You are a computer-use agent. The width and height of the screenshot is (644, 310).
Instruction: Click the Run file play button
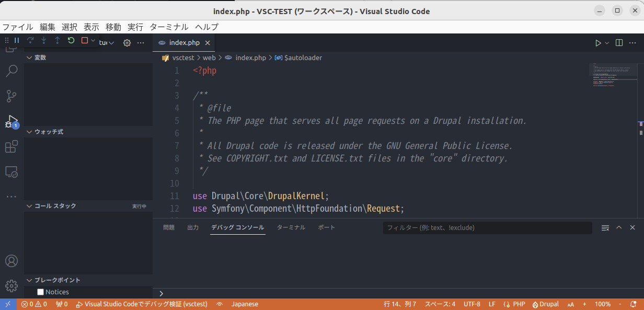coord(598,43)
